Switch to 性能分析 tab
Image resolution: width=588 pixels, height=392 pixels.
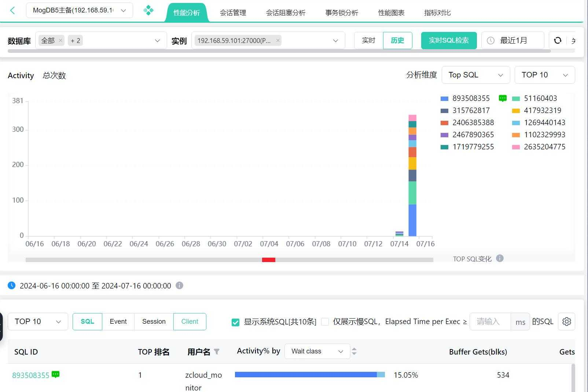187,12
